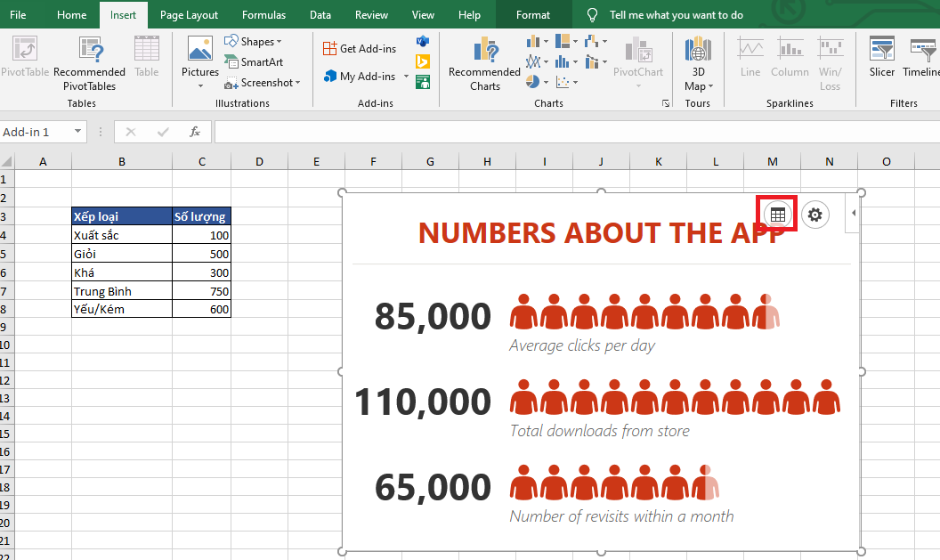Image resolution: width=940 pixels, height=560 pixels.
Task: Click the Visio Data Visualizer add-in icon
Action: pos(423,42)
